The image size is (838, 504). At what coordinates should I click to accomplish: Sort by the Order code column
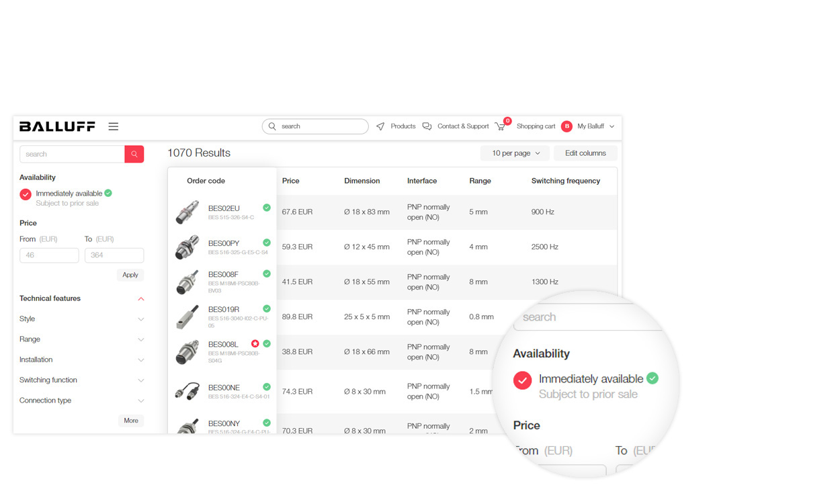(x=206, y=181)
